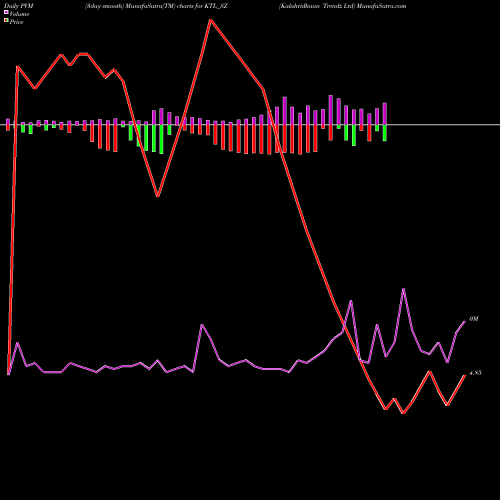Click the highest peak of the red price line
500x500 pixels.
point(210,20)
